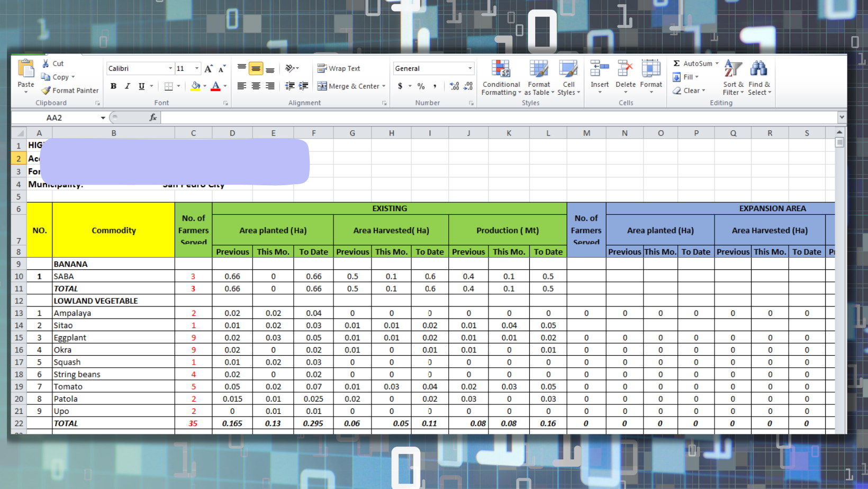The width and height of the screenshot is (868, 489).
Task: Click the Copy icon
Action: (x=46, y=77)
